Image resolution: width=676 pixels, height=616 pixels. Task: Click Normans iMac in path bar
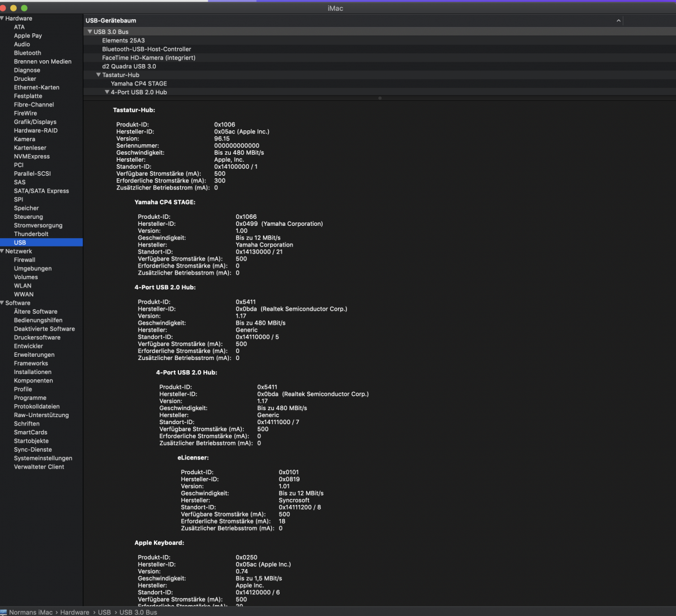coord(31,612)
